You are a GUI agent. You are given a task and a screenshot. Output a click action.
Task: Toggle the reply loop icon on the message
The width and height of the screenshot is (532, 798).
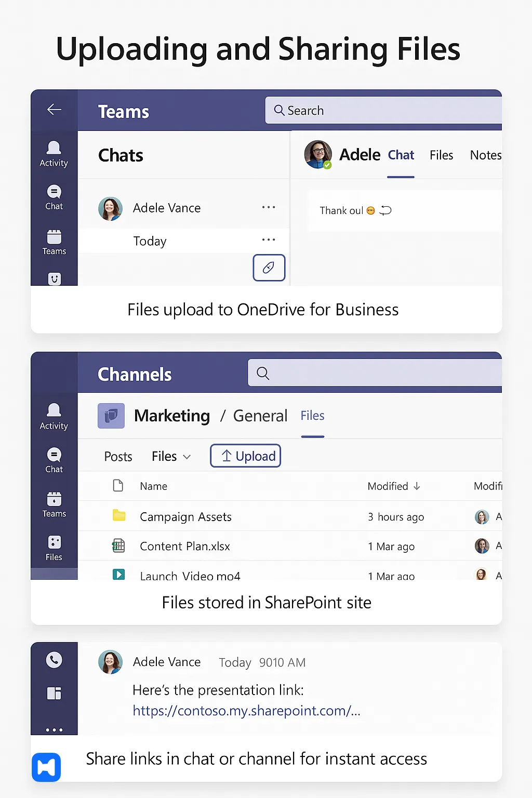click(385, 210)
